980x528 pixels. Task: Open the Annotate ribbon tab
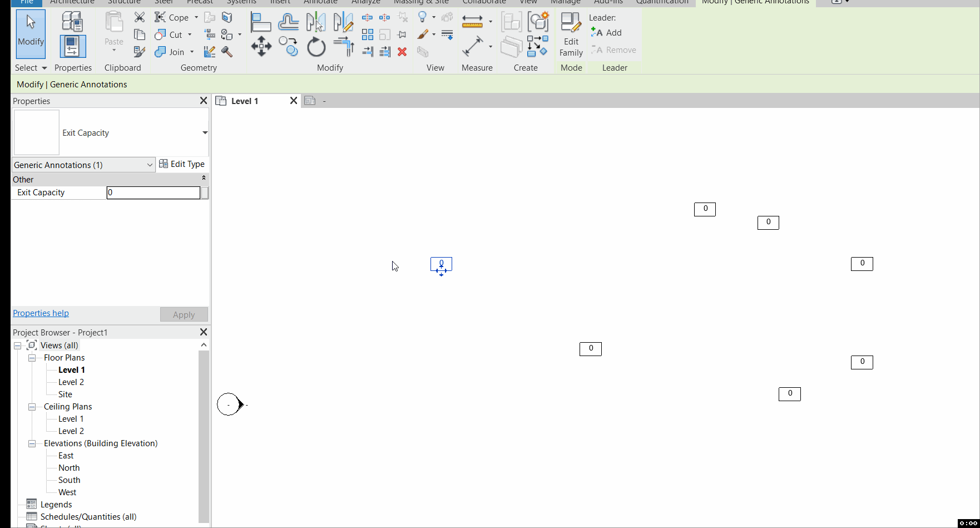tap(320, 2)
